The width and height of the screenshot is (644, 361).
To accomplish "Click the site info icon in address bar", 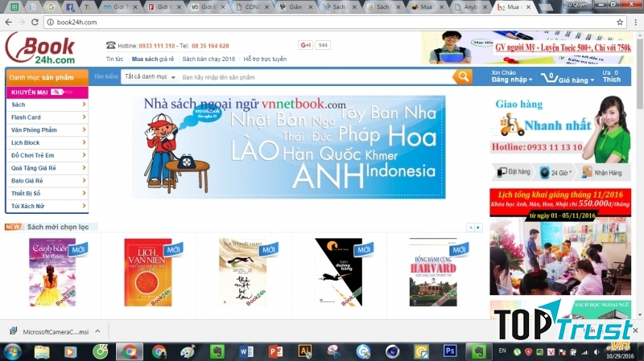I will pyautogui.click(x=50, y=23).
